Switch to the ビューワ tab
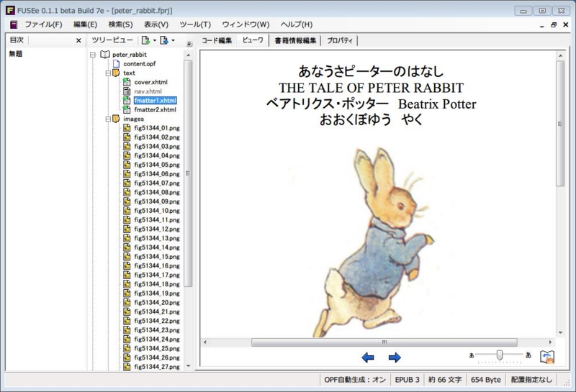The width and height of the screenshot is (576, 392). (253, 40)
